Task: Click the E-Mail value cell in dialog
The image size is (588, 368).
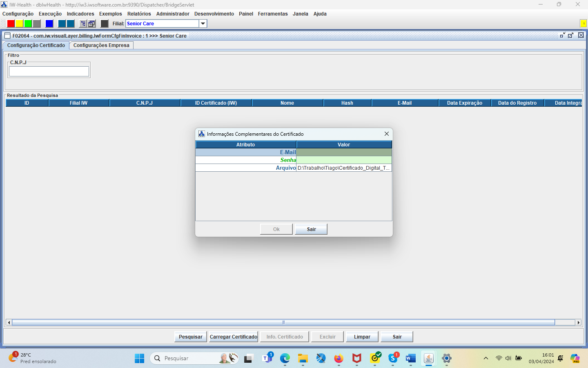Action: tap(344, 153)
